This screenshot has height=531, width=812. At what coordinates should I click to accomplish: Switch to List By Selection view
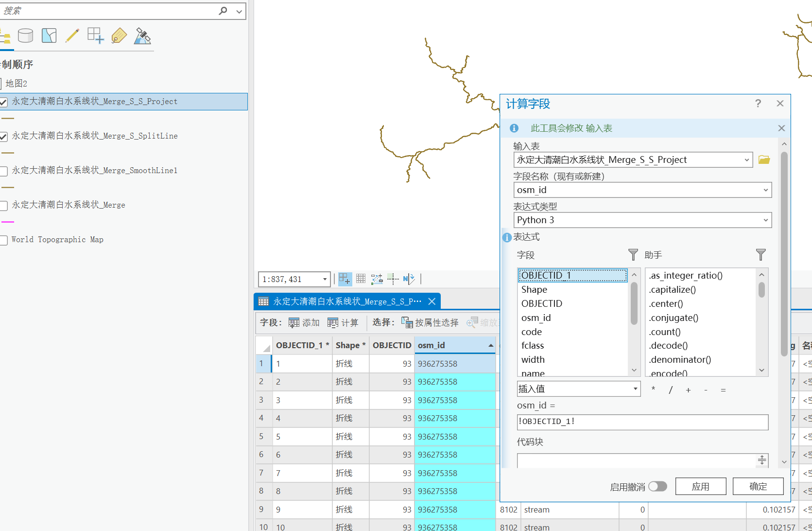(x=49, y=35)
